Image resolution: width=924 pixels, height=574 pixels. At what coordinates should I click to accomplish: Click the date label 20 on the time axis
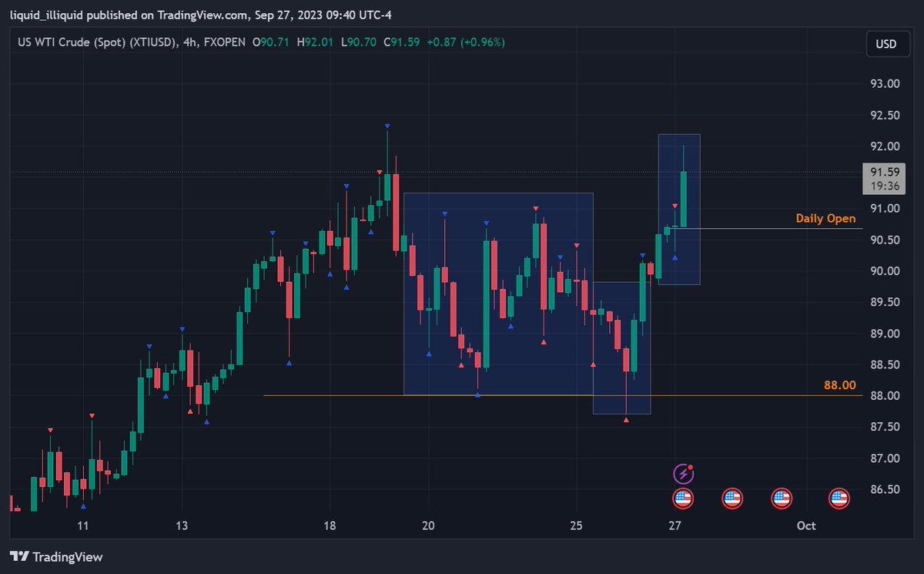click(x=428, y=525)
